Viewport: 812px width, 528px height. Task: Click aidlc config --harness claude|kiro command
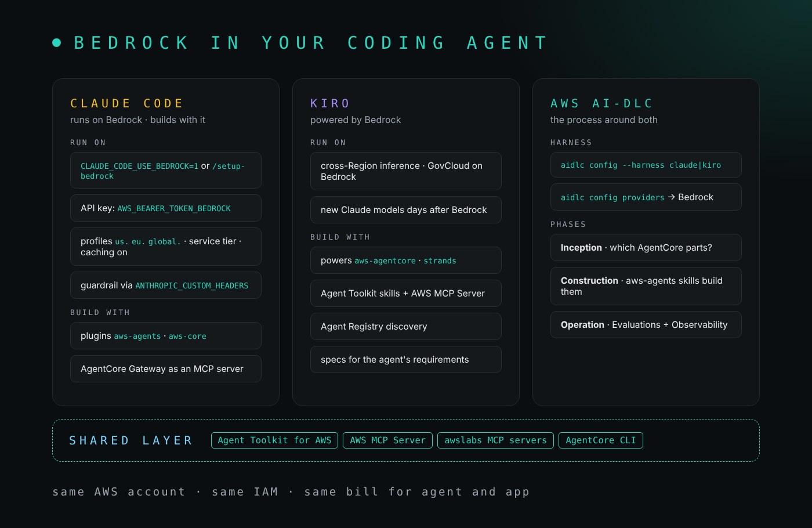pos(646,165)
